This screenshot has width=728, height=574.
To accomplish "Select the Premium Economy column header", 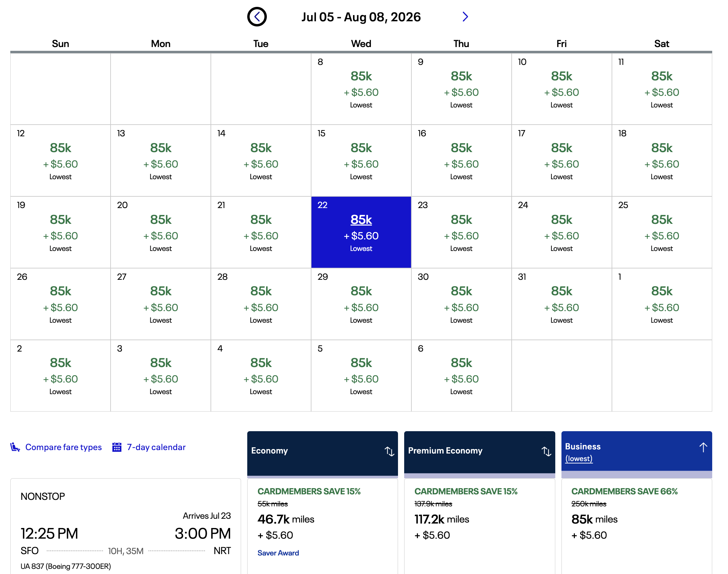I will click(479, 454).
